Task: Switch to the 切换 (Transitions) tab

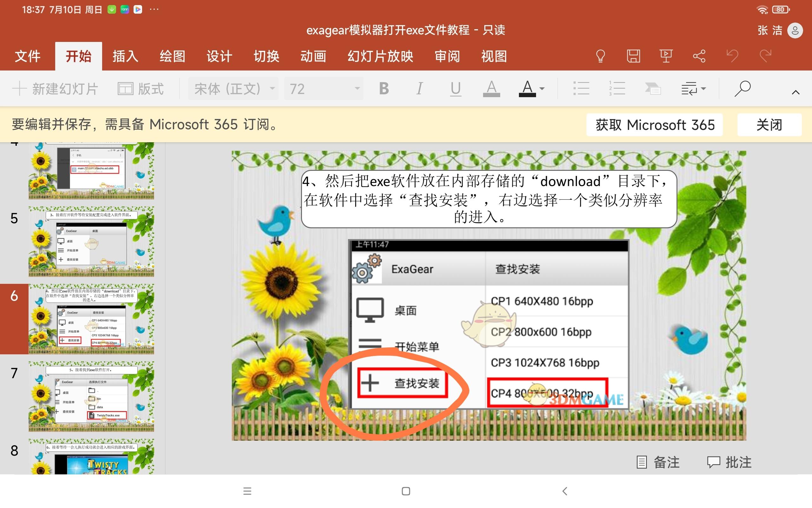Action: (x=266, y=56)
